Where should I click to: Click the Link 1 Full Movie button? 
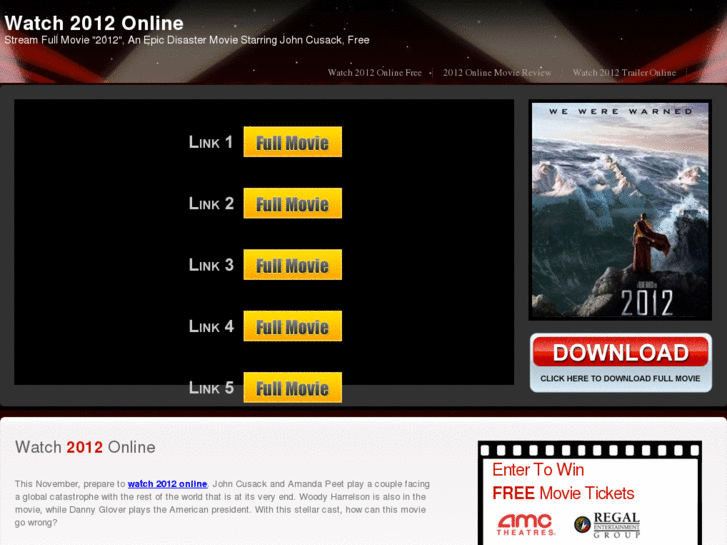click(x=293, y=142)
